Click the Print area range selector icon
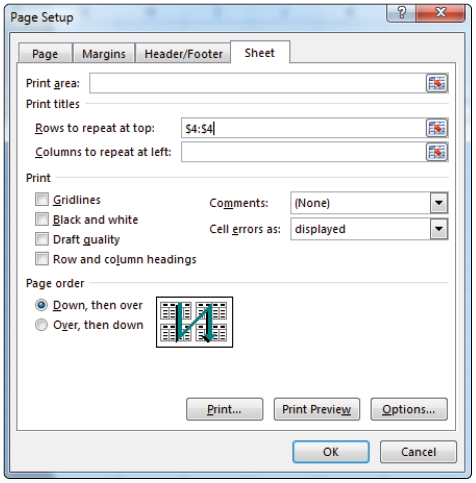476x483 pixels. pos(437,83)
